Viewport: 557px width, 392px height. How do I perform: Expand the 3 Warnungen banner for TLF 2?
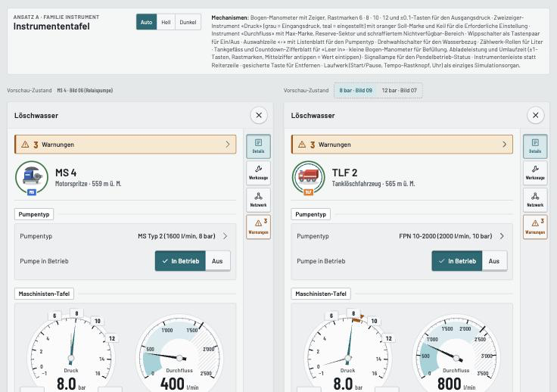[x=402, y=145]
